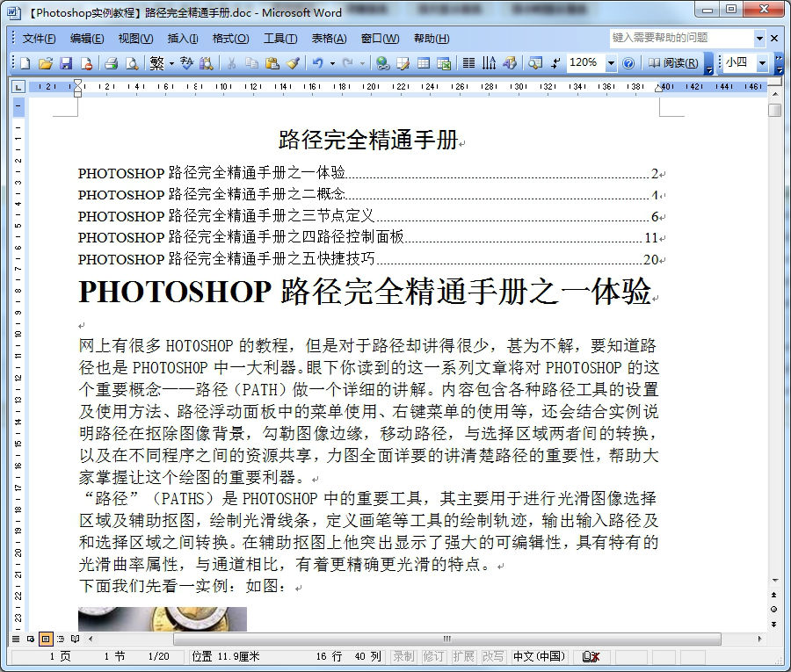
Task: Click the Word Help question mark icon
Action: pyautogui.click(x=628, y=63)
